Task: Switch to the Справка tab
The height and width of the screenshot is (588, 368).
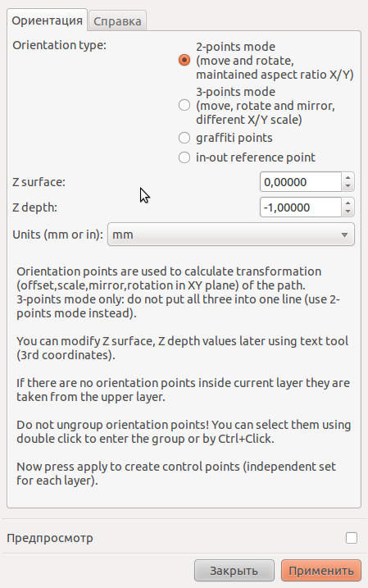Action: 117,21
